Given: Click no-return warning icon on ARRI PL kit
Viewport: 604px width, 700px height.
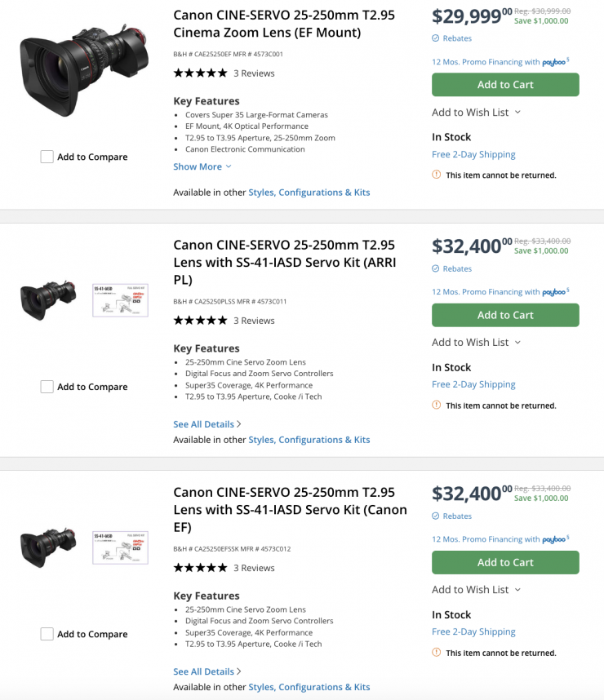Looking at the screenshot, I should tap(436, 405).
